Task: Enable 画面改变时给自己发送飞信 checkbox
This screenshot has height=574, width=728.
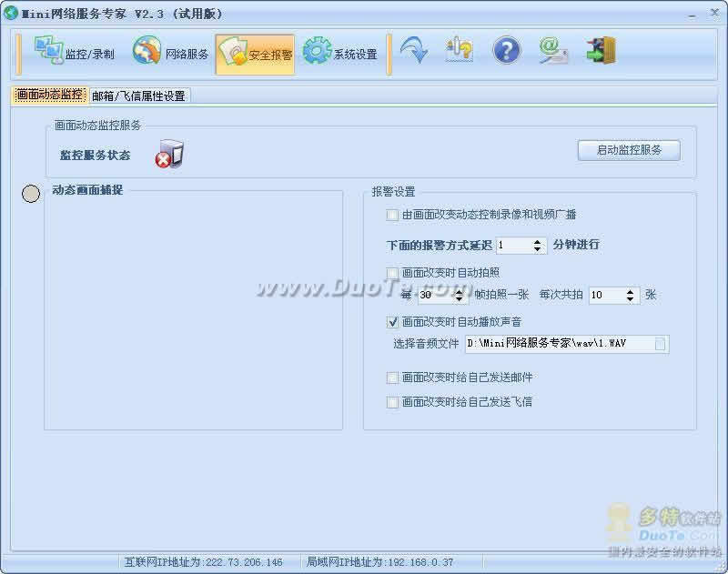Action: click(392, 402)
